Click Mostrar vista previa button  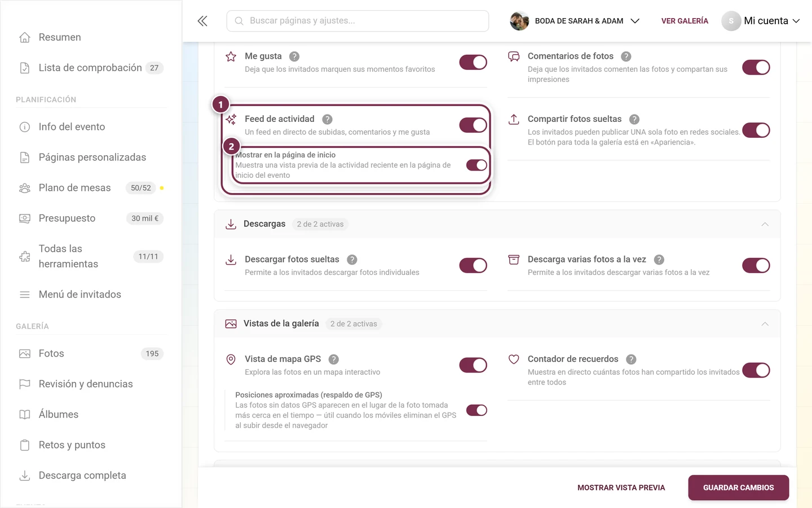coord(621,488)
